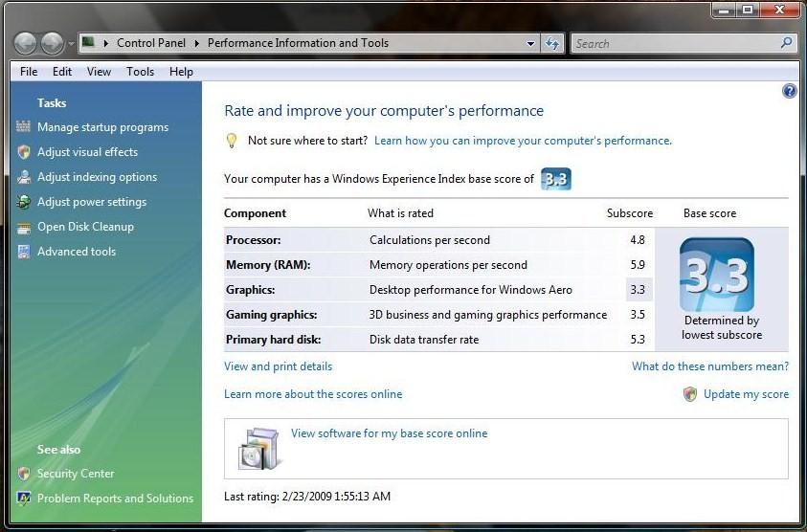Image resolution: width=807 pixels, height=532 pixels.
Task: Click the Refresh button next to the address bar
Action: (552, 43)
